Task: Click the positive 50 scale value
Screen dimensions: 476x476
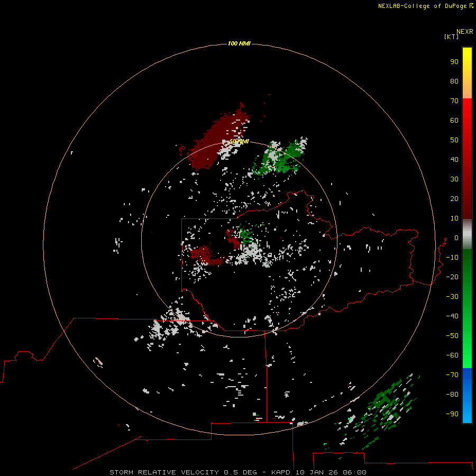Action: pos(454,140)
